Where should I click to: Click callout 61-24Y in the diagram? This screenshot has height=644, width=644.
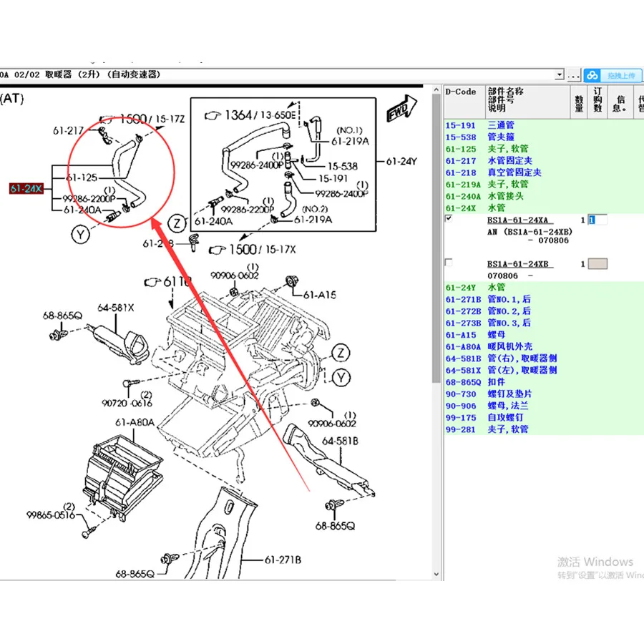tap(401, 162)
